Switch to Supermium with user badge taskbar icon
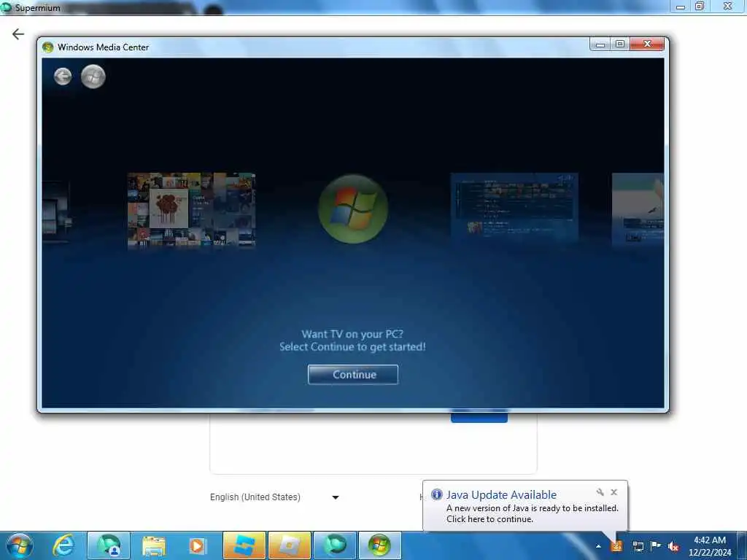The height and width of the screenshot is (560, 747). pyautogui.click(x=109, y=545)
